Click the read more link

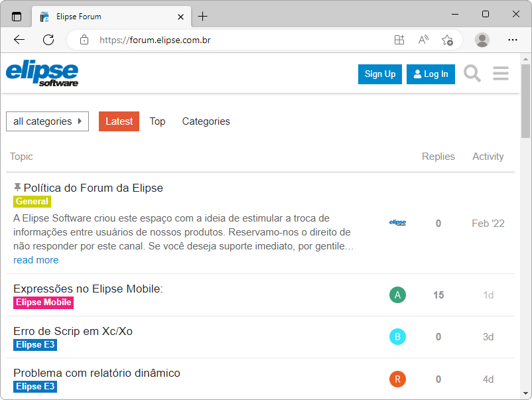click(x=36, y=259)
